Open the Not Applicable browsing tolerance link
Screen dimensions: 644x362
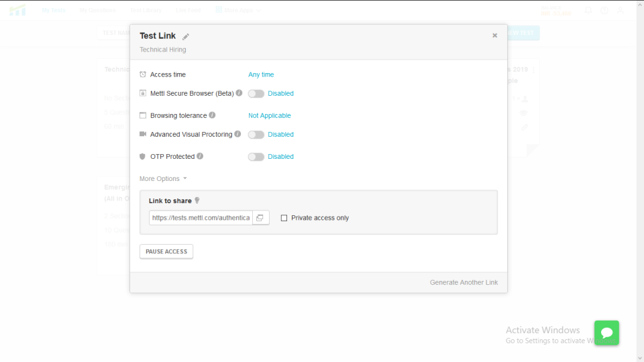tap(270, 116)
